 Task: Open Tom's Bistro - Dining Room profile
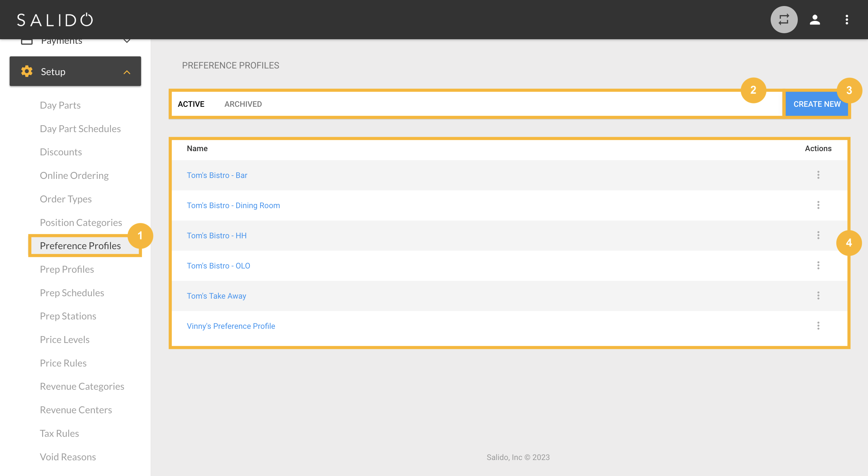(x=233, y=205)
